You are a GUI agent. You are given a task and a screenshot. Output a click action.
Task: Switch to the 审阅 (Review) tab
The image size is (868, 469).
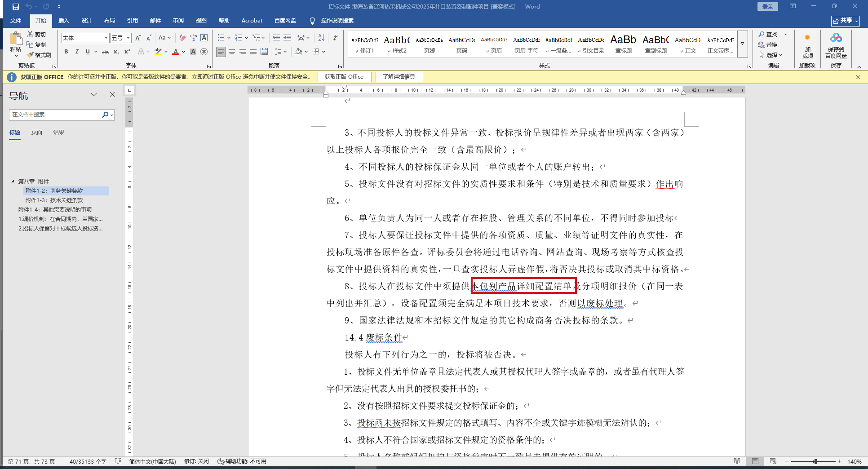tap(178, 21)
